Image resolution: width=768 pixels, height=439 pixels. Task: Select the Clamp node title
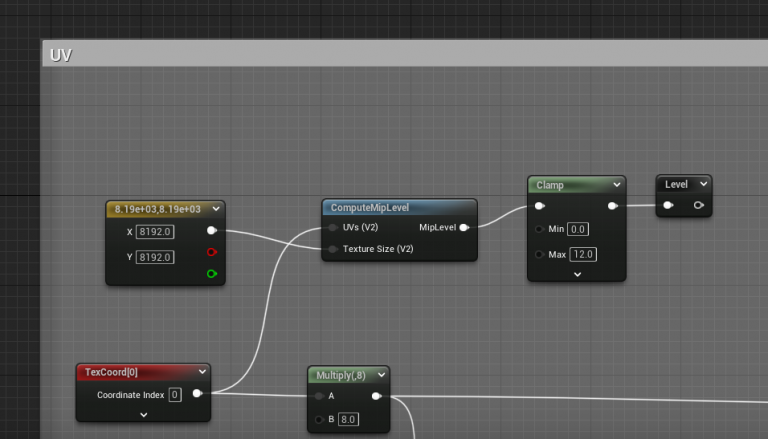550,185
